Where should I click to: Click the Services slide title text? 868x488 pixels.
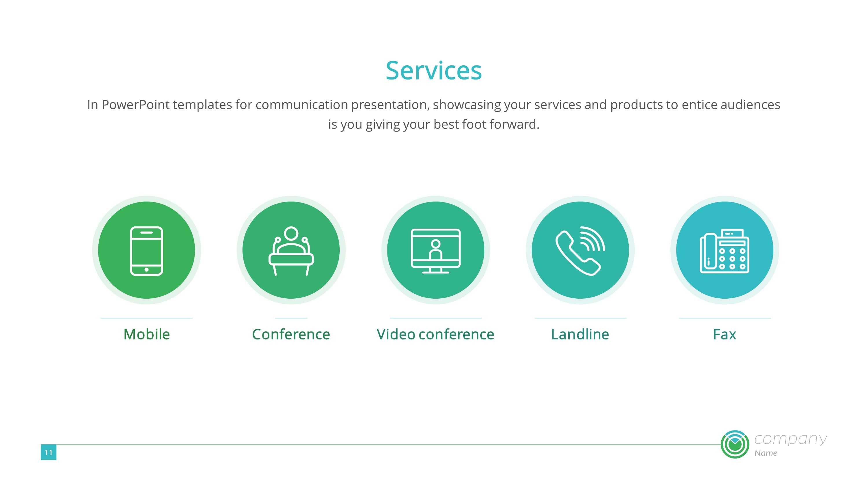434,70
